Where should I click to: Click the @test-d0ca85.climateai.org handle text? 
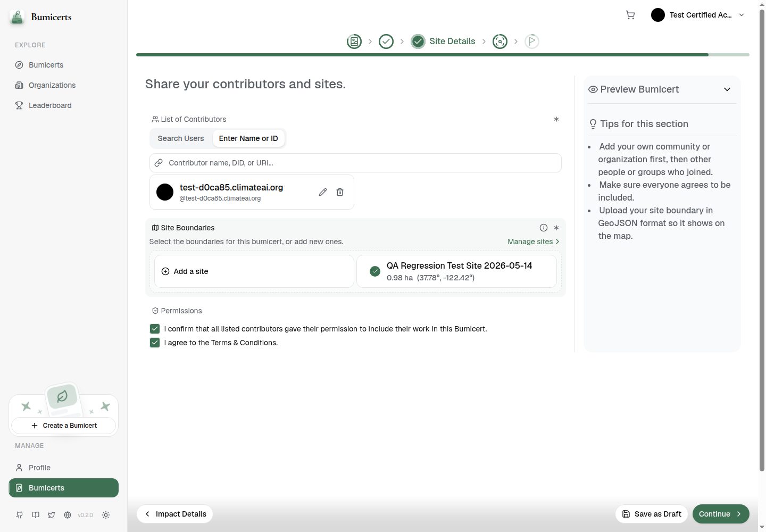click(x=220, y=198)
